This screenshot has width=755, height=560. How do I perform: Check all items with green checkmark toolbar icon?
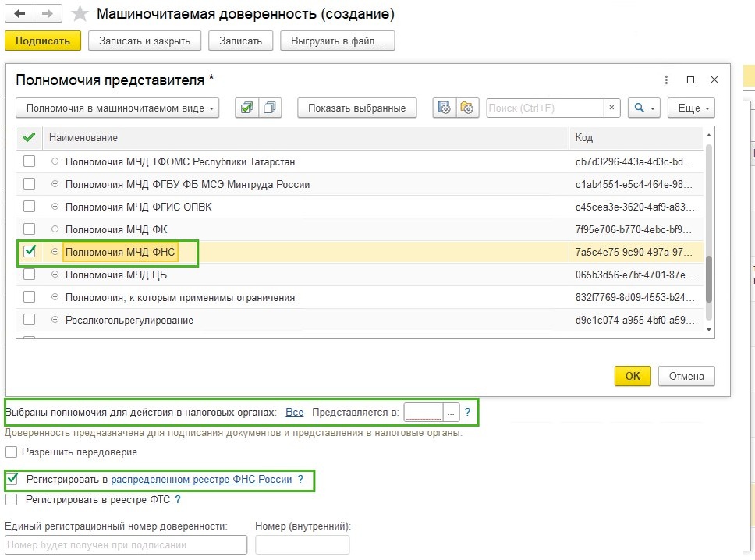247,108
